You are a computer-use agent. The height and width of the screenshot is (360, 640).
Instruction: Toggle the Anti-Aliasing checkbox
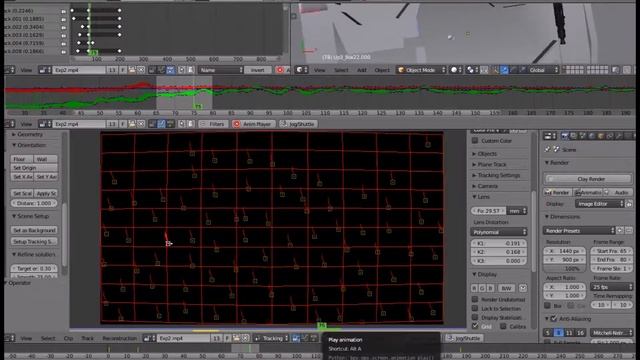[554, 318]
